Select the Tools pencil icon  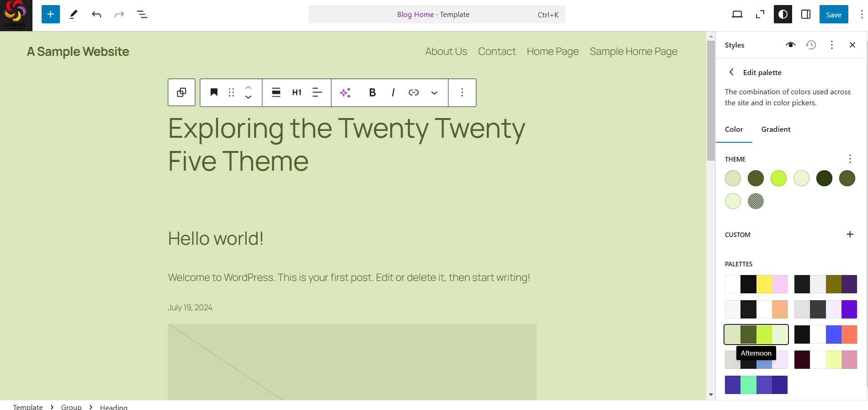click(74, 14)
